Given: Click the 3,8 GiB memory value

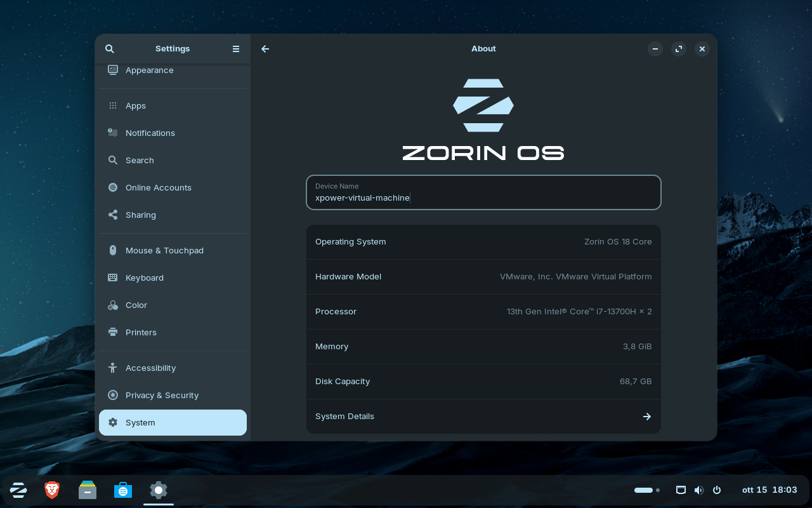Looking at the screenshot, I should coord(638,347).
